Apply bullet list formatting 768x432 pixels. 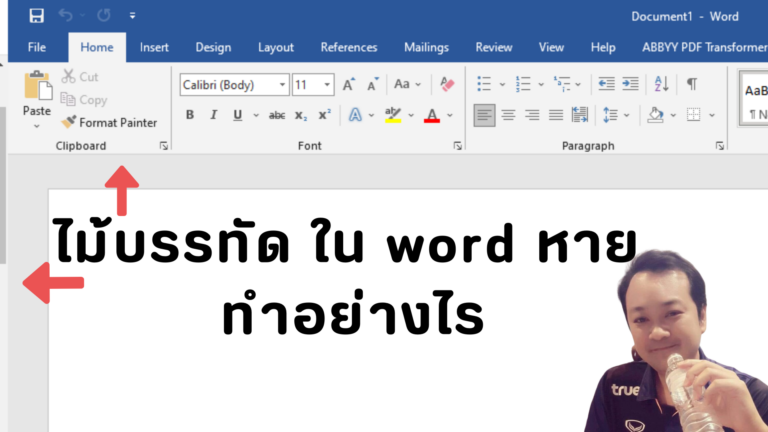pos(484,84)
